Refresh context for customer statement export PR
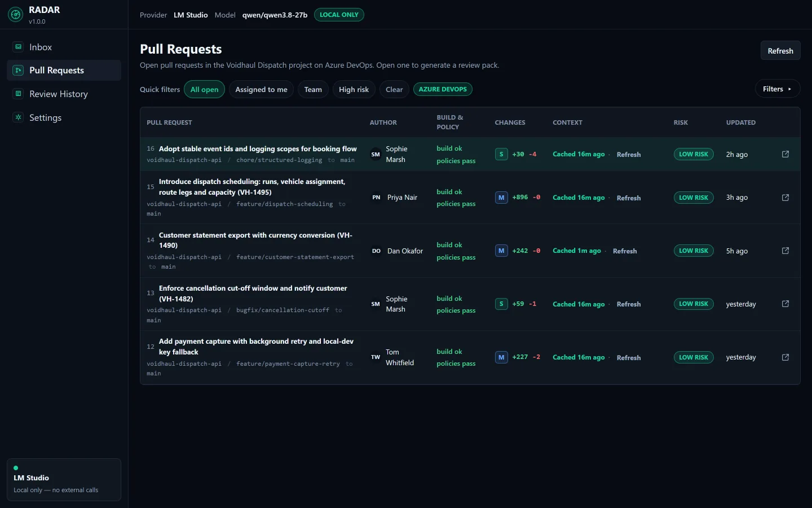This screenshot has width=812, height=508. 625,251
